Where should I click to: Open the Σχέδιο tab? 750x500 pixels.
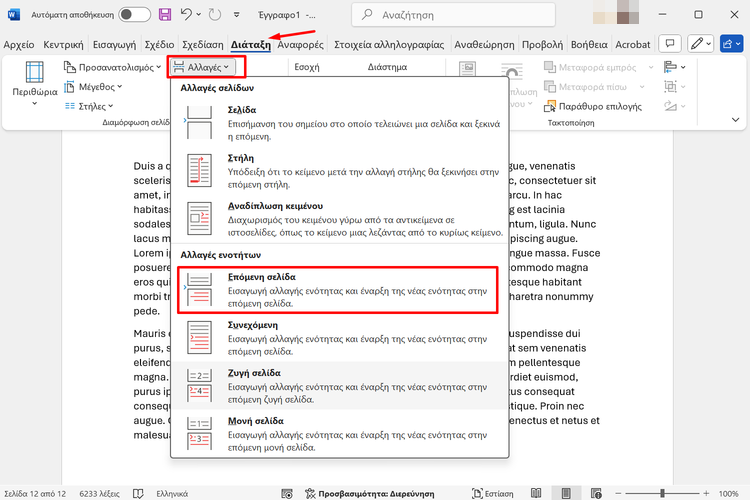coord(159,44)
